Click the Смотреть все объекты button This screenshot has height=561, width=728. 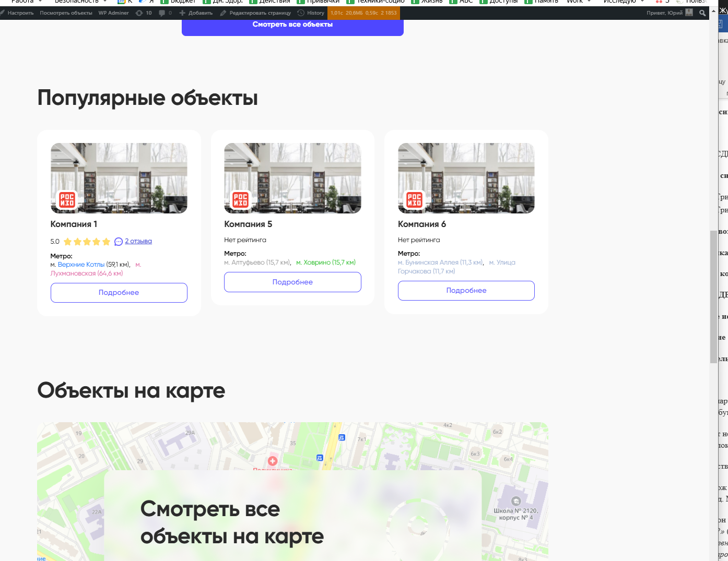[292, 25]
